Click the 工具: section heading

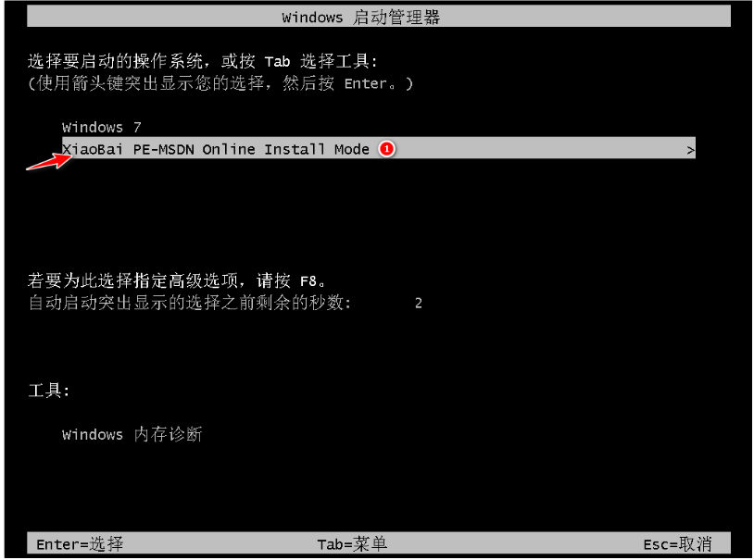pyautogui.click(x=48, y=391)
